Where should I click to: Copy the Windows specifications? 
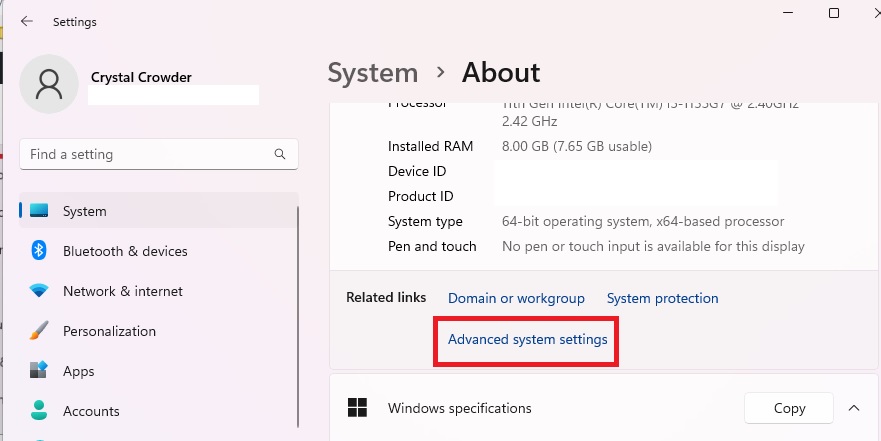pyautogui.click(x=789, y=408)
